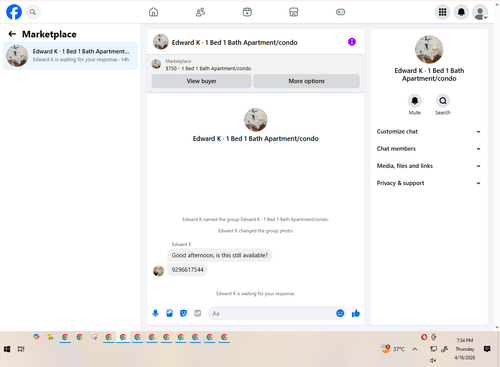Mute the conversation bell

click(x=415, y=101)
